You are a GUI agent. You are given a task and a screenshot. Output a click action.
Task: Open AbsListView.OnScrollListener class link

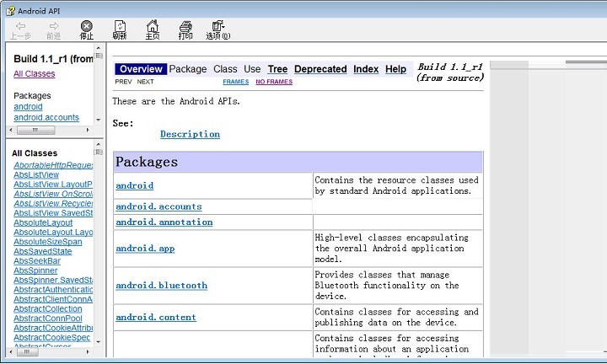(x=53, y=194)
